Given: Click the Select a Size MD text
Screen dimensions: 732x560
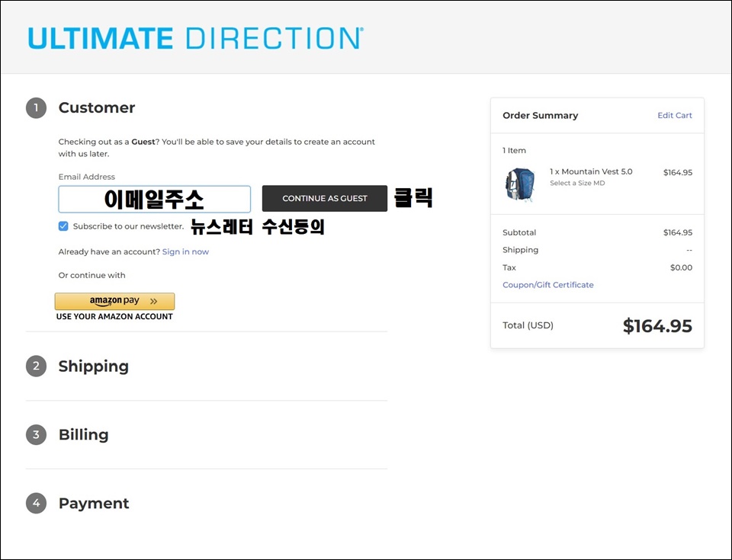Looking at the screenshot, I should (x=577, y=183).
